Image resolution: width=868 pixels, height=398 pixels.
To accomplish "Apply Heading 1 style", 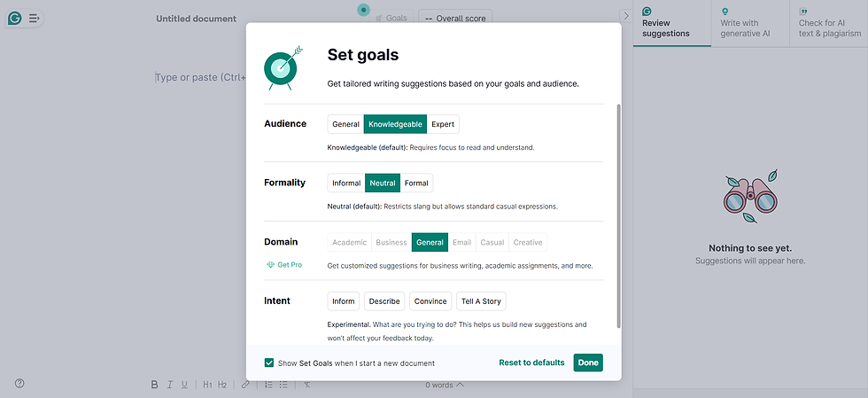I will (207, 385).
